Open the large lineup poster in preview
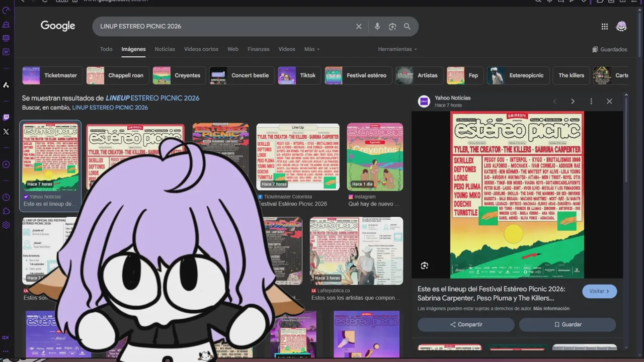Screen dimensions: 644x362 (517, 195)
